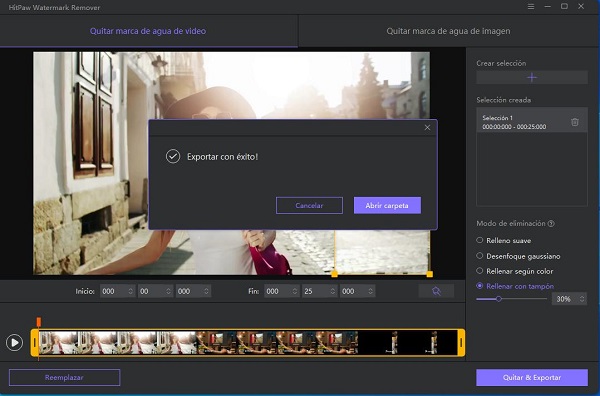Switch to Quitar marca de agua de video tab
The height and width of the screenshot is (396, 600).
[x=148, y=31]
